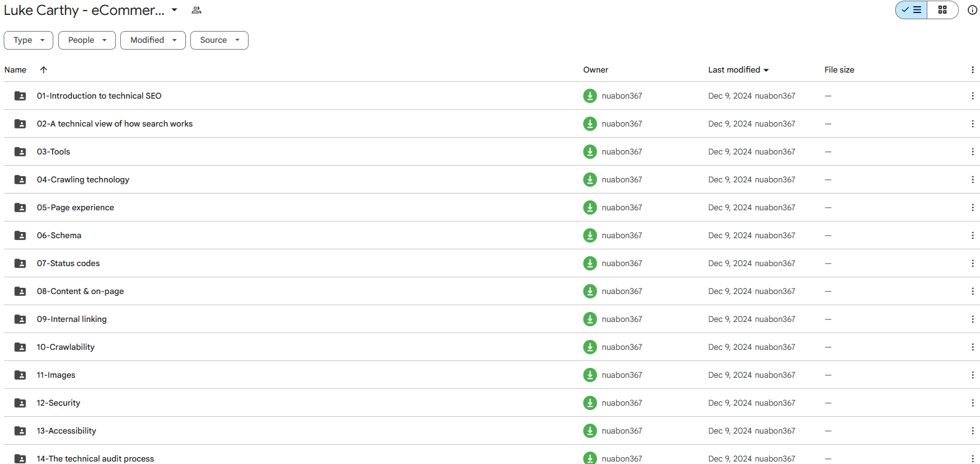Switch to list layout view
This screenshot has height=464, width=980.
pos(911,10)
